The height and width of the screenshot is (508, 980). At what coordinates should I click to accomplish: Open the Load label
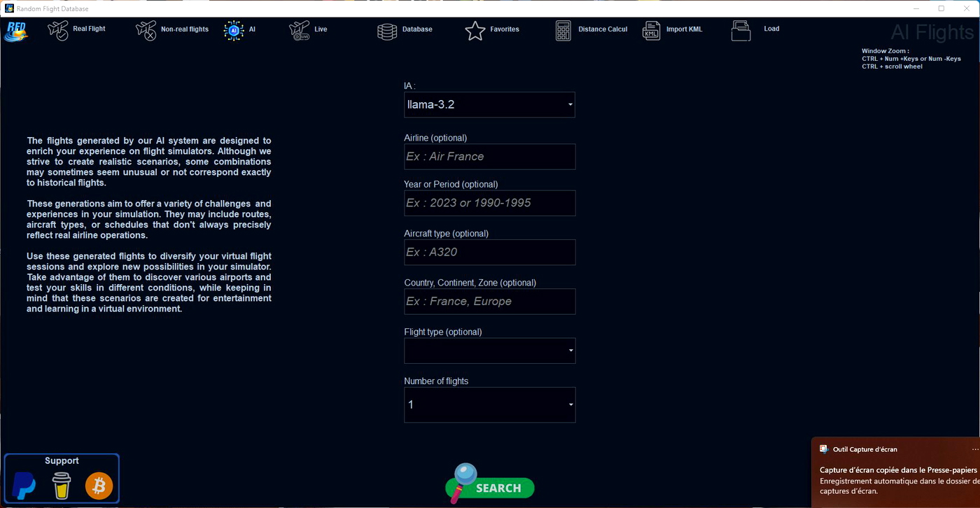tap(771, 29)
